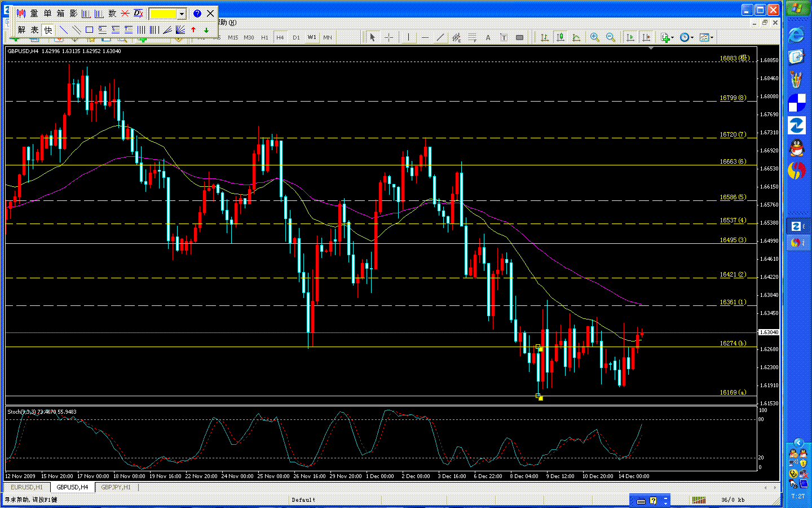Switch chart to candlestick mode
812x508 pixels.
[561, 37]
